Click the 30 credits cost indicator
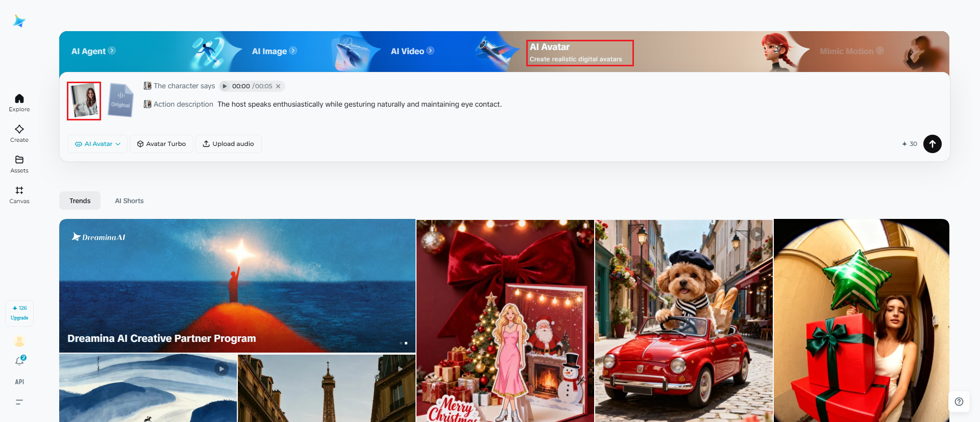This screenshot has height=422, width=980. click(910, 144)
